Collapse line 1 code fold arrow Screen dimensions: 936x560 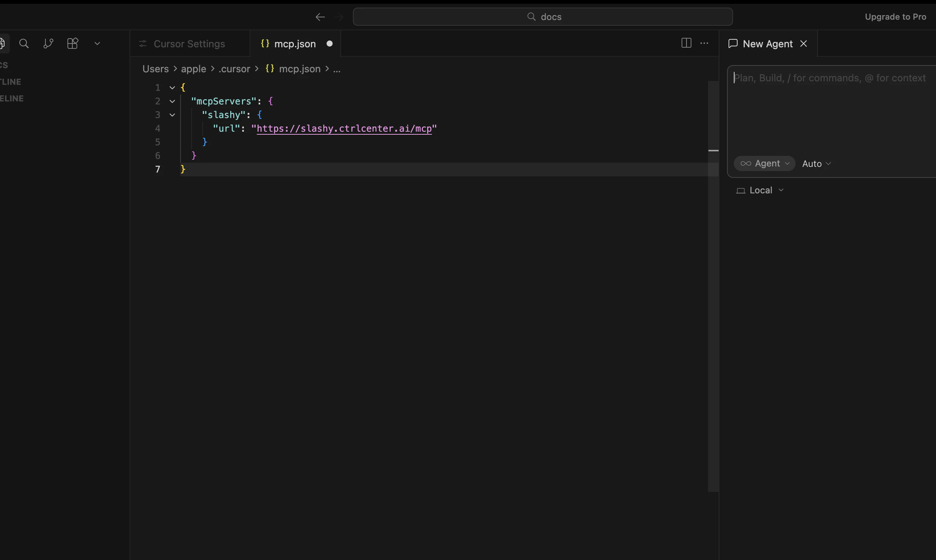[x=172, y=87]
